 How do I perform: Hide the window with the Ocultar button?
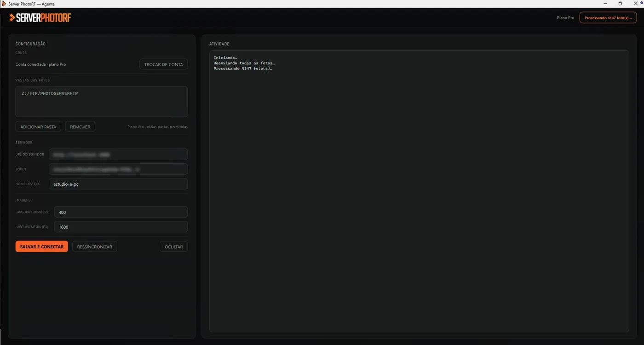(174, 247)
